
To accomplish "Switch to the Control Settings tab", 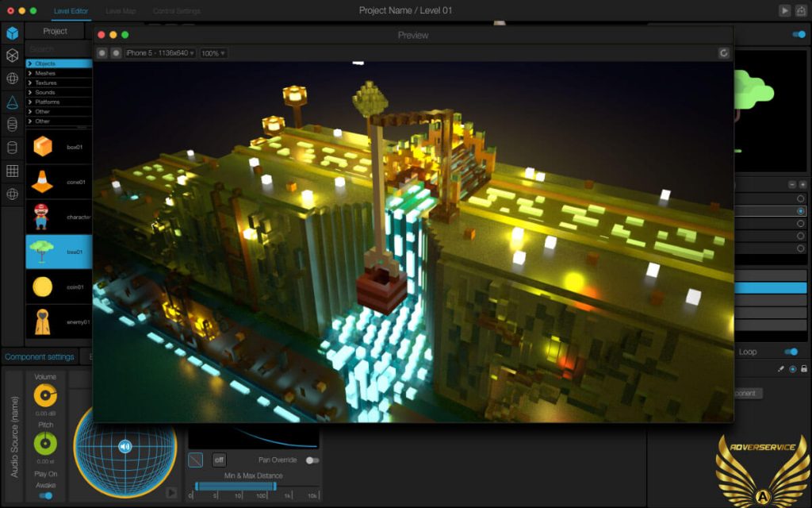I will tap(177, 11).
